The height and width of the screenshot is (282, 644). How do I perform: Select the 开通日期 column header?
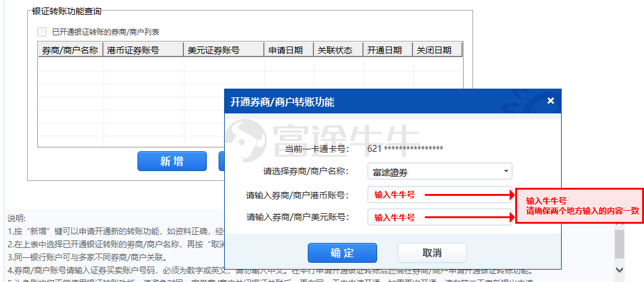(x=388, y=50)
